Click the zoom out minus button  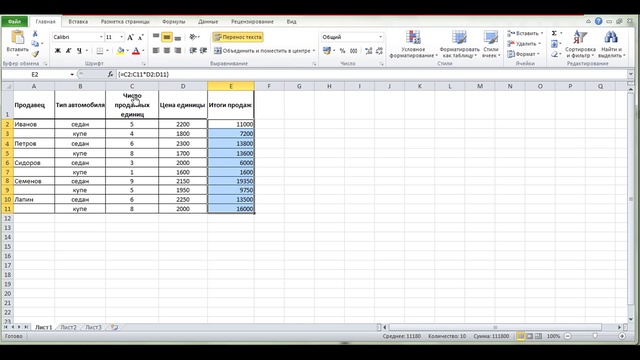[568, 336]
